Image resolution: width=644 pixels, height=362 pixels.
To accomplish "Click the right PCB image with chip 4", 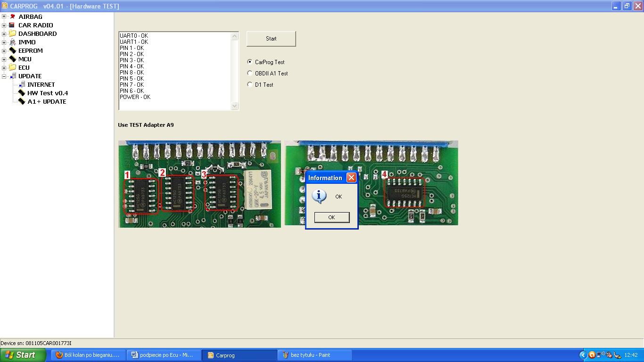I will coord(372,183).
